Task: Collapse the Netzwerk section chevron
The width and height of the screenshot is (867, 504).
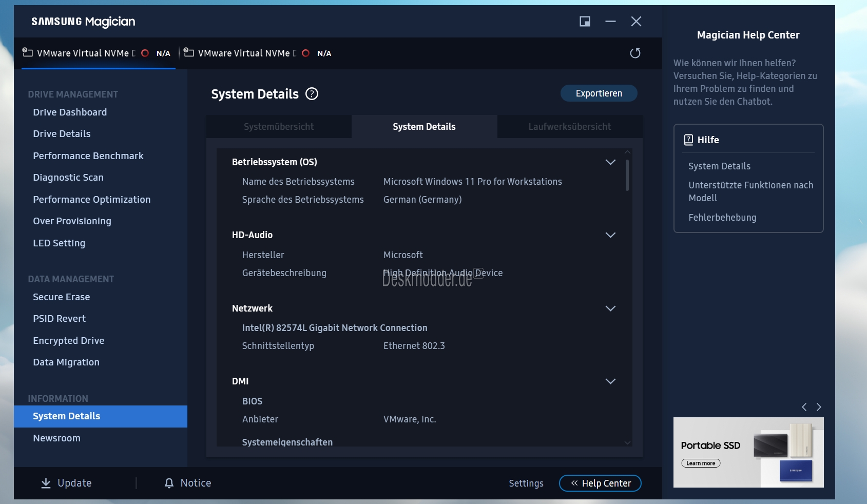Action: click(x=610, y=308)
